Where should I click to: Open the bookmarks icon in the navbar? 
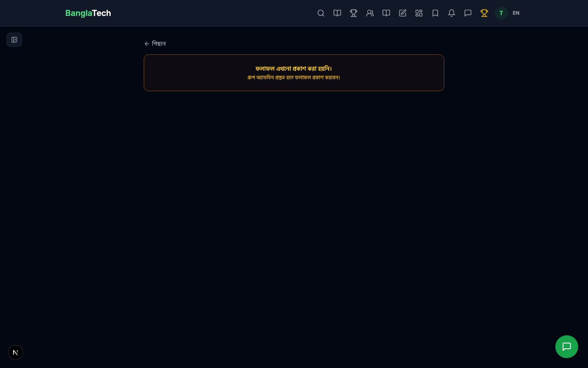tap(435, 13)
